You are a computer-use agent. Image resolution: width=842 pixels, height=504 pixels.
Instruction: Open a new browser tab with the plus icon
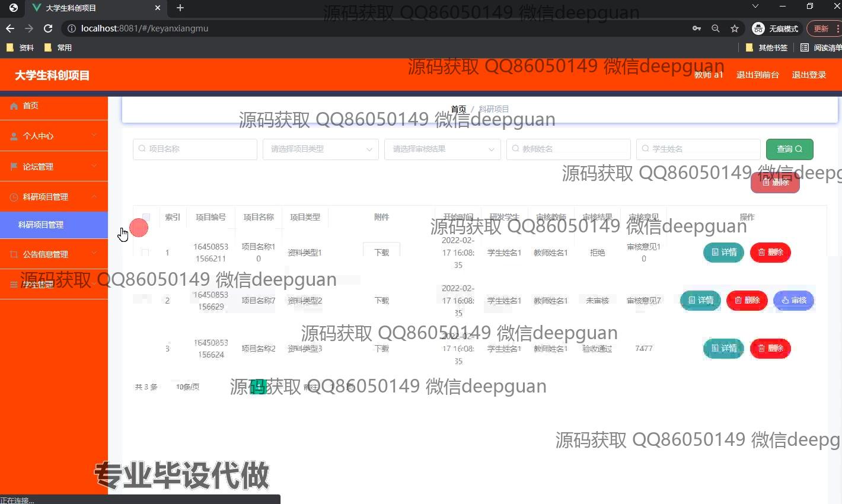click(x=180, y=8)
